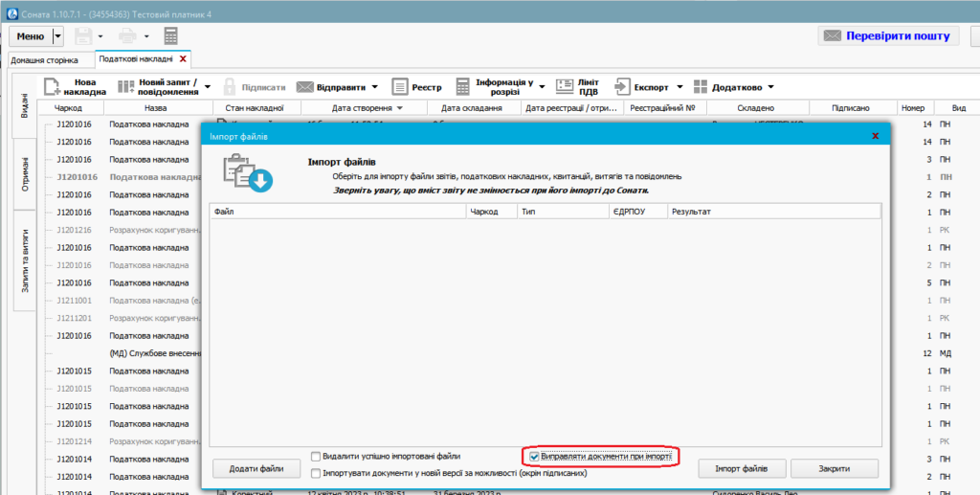This screenshot has width=980, height=495.
Task: Expand Новий запит / повідомлення dropdown
Action: click(208, 87)
